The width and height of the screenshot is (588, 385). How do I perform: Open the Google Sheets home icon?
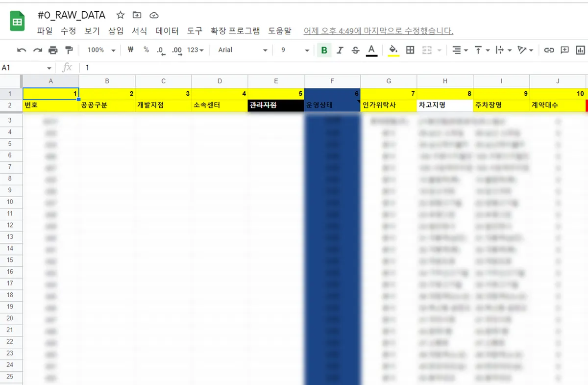[x=17, y=22]
